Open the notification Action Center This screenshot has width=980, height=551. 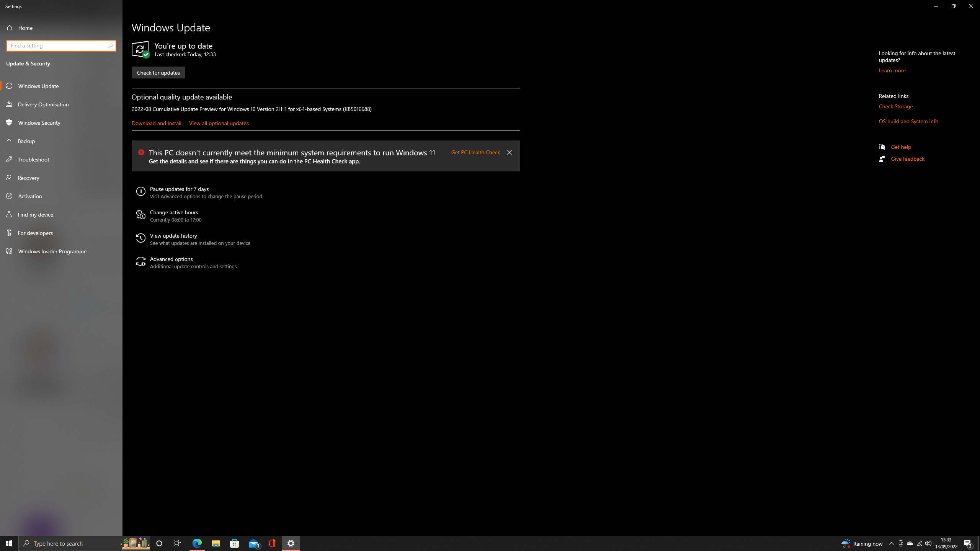pyautogui.click(x=968, y=543)
